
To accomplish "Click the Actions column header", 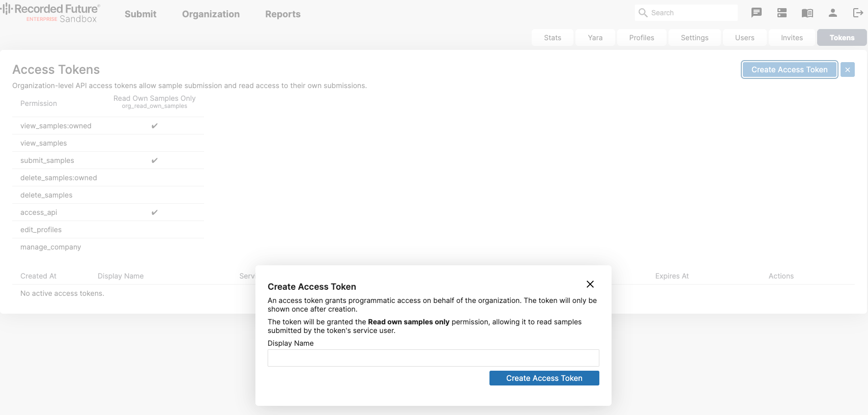I will [x=781, y=276].
